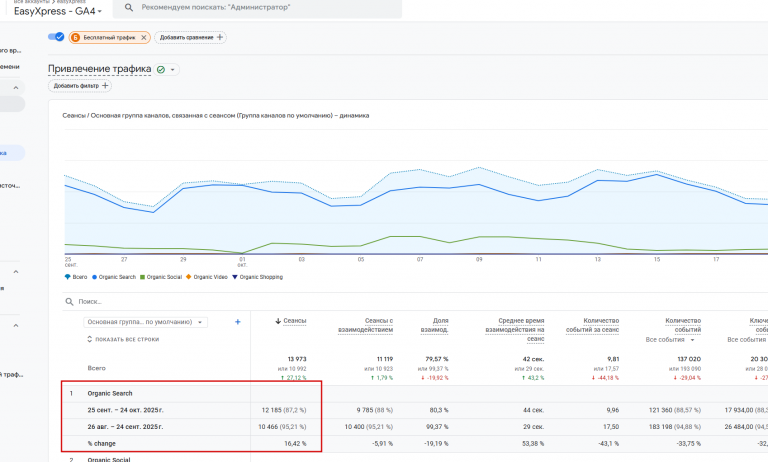
Task: Open the Основная группа dimension dropdown
Action: [x=145, y=322]
